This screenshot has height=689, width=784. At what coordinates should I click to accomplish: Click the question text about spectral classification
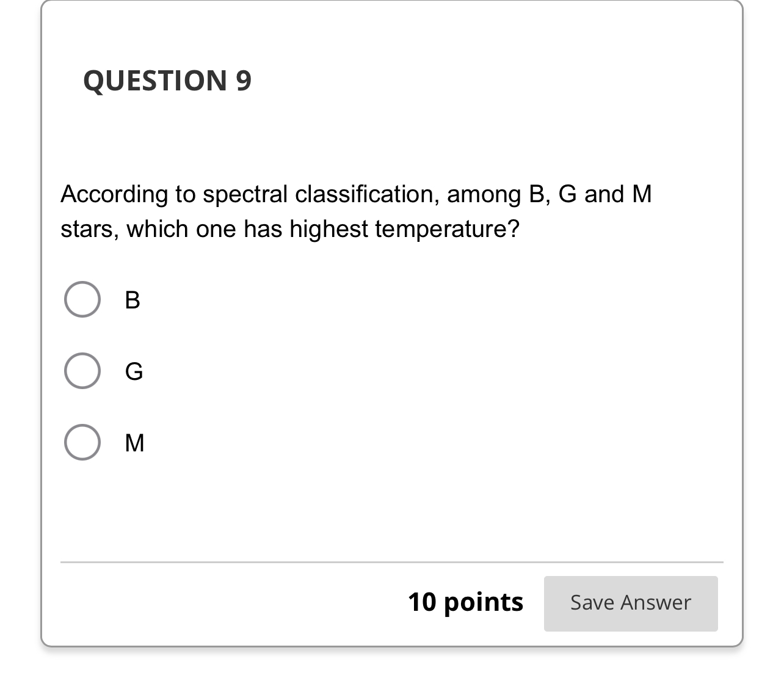(x=356, y=211)
